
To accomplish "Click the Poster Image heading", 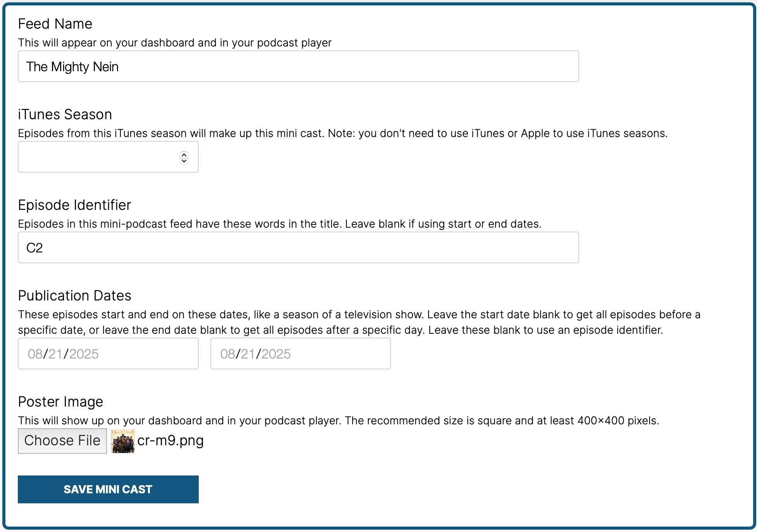I will [x=60, y=402].
